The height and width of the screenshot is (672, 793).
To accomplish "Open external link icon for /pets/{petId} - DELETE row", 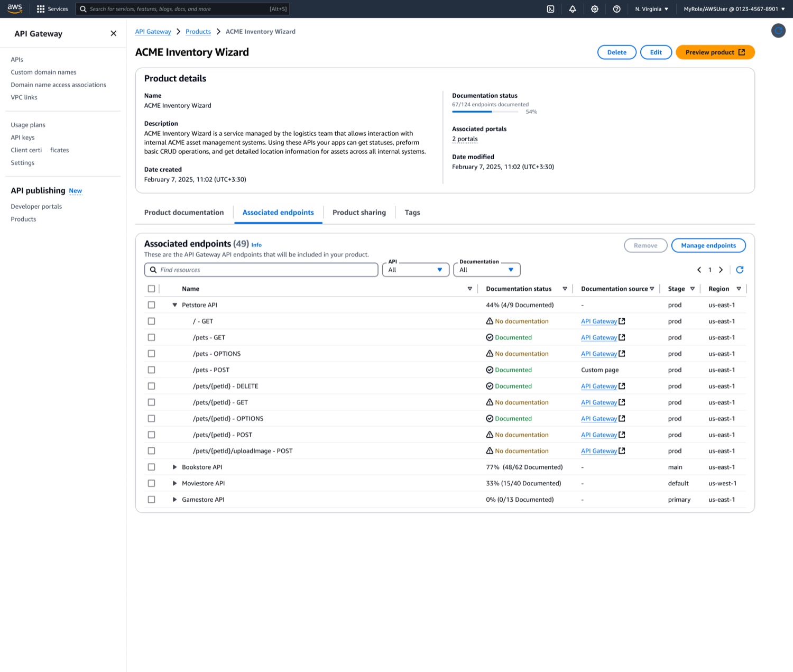I will [x=622, y=386].
